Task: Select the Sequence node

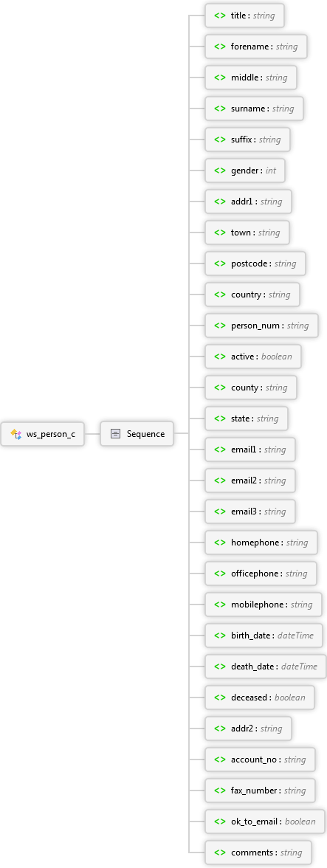Action: 137,434
